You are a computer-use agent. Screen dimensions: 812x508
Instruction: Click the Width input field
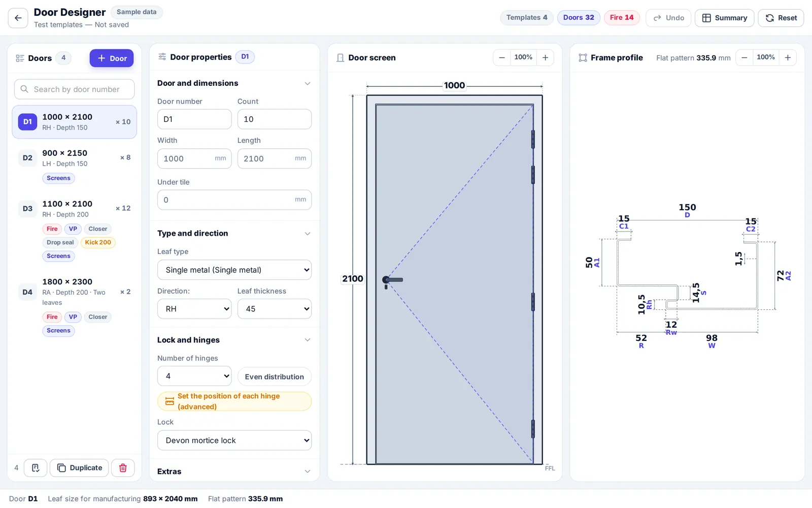[x=194, y=158]
